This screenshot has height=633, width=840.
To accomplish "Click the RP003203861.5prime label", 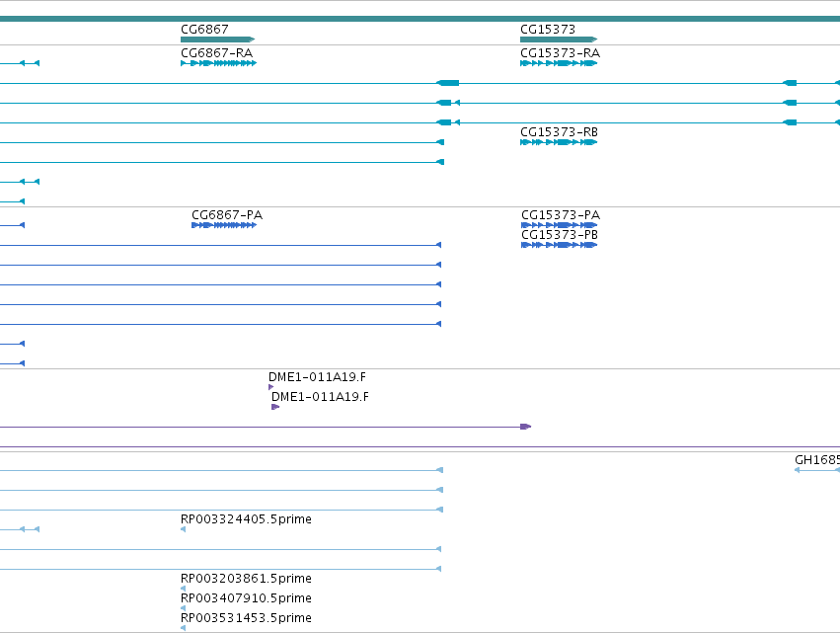I will pyautogui.click(x=246, y=579).
